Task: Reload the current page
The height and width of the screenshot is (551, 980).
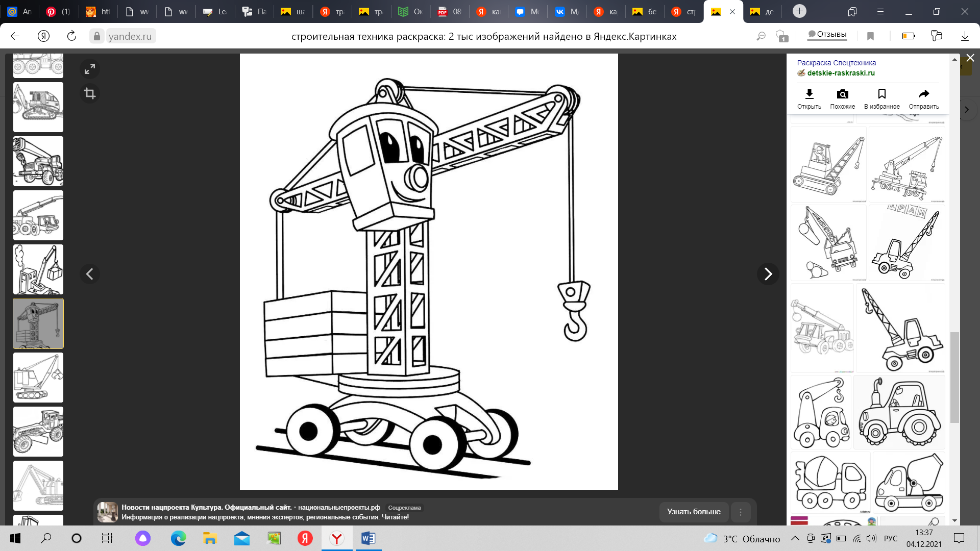Action: 71,36
